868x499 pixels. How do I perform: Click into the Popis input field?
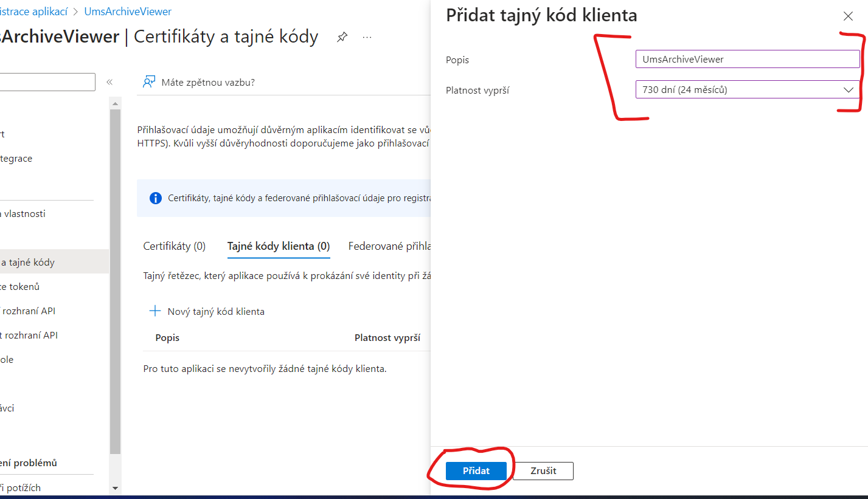(747, 59)
